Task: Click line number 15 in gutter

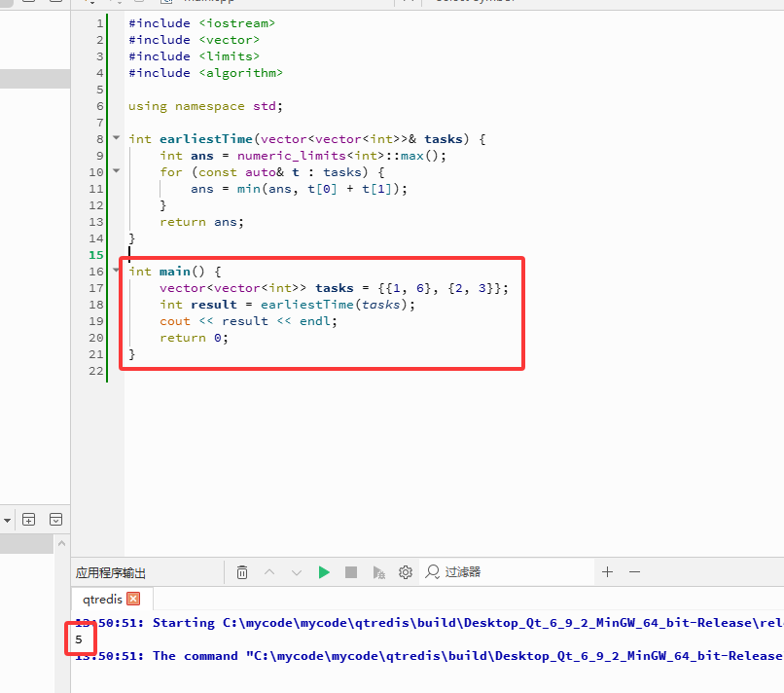Action: tap(96, 255)
